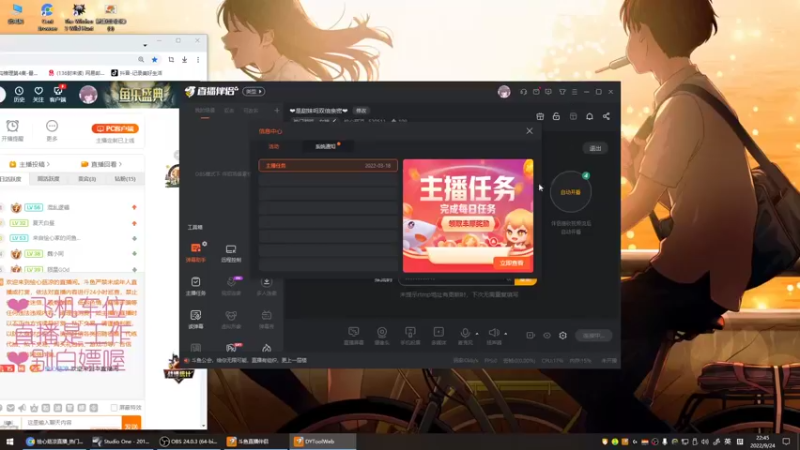This screenshot has height=450, width=800.
Task: Open the 多人连麦 tool icon
Action: (266, 286)
